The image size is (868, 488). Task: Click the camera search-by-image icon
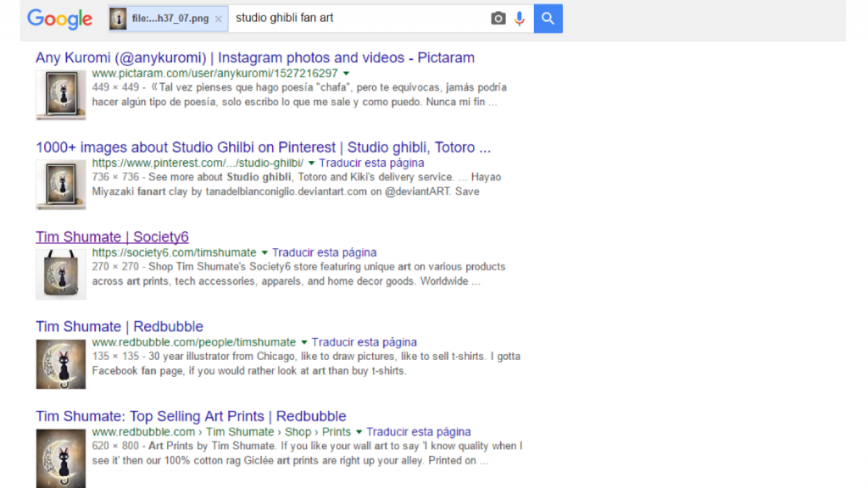point(498,19)
